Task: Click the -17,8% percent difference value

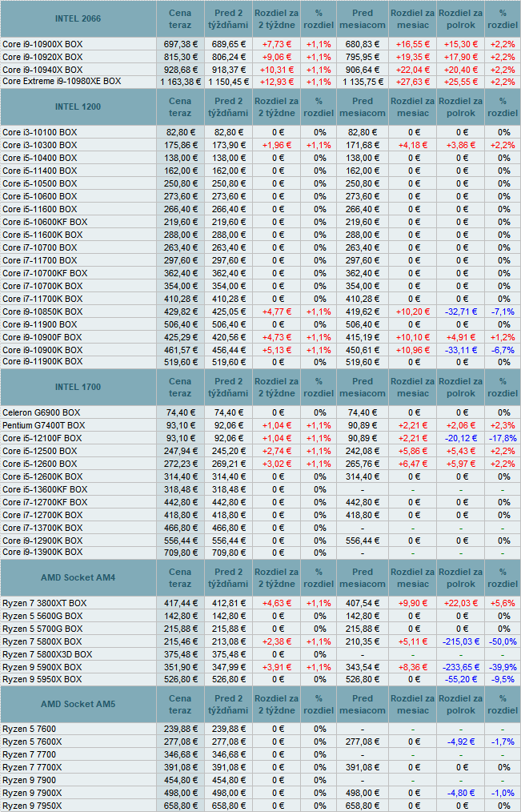Action: (x=503, y=439)
